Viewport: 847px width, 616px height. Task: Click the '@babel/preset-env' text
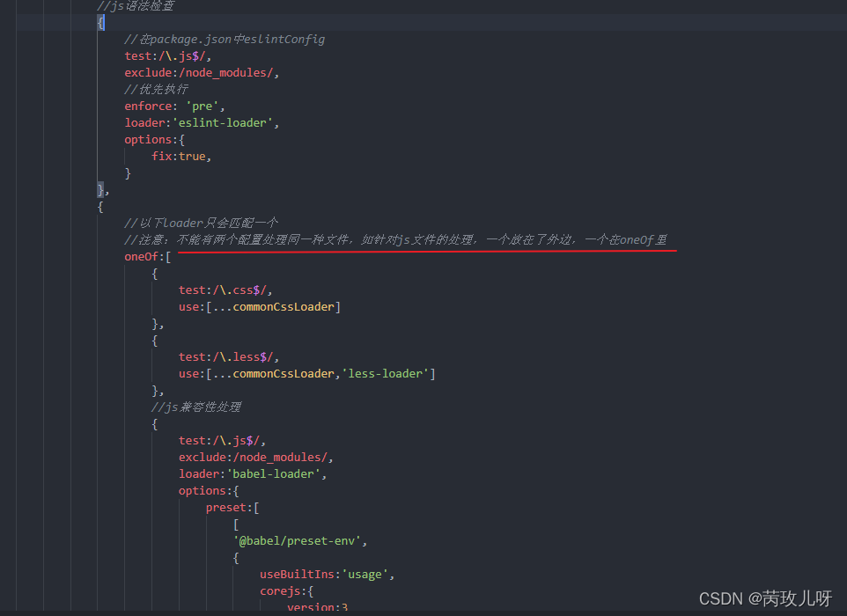[x=297, y=540]
